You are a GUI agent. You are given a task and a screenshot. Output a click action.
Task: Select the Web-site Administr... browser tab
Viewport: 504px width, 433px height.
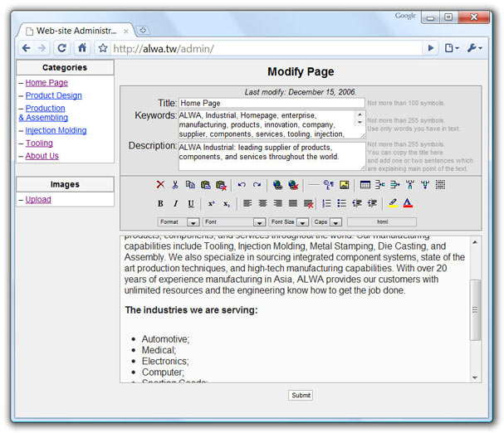[x=76, y=31]
